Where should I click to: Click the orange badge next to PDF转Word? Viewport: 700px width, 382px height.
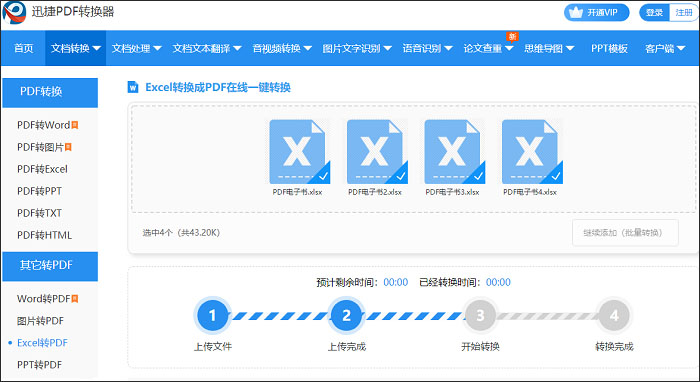(x=75, y=125)
